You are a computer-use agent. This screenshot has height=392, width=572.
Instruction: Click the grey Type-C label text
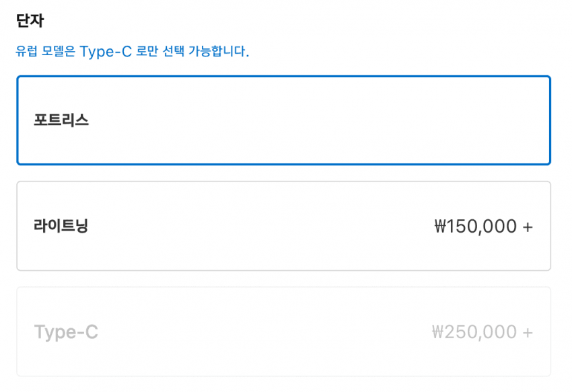(66, 332)
